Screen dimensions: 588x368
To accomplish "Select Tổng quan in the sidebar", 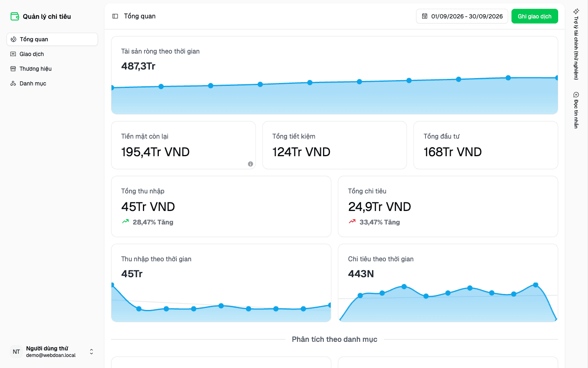I will pos(52,39).
